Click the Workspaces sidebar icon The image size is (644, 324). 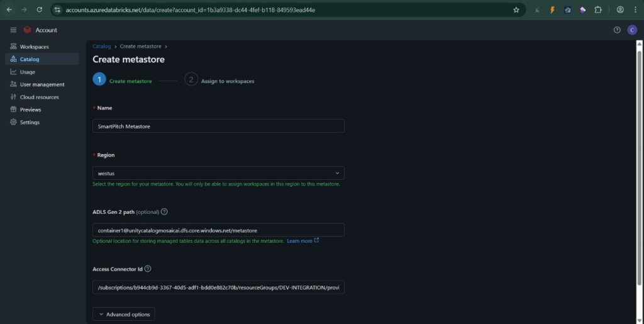(x=13, y=47)
